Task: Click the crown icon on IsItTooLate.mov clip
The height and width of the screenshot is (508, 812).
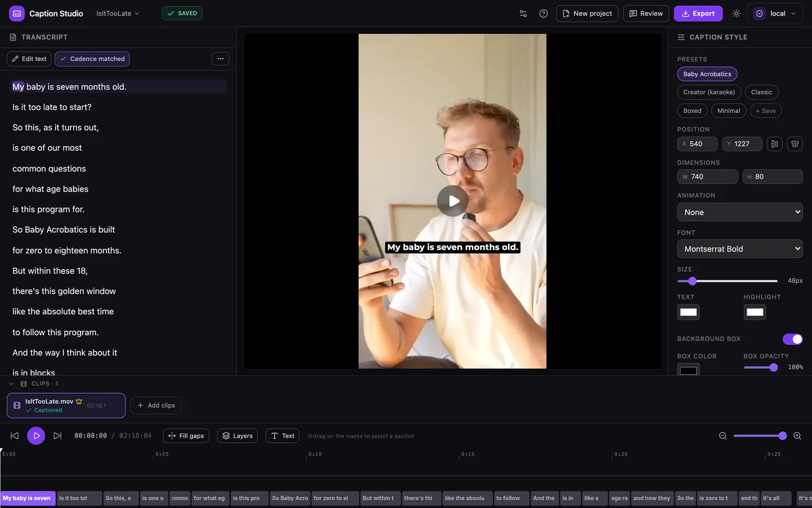Action: 79,401
